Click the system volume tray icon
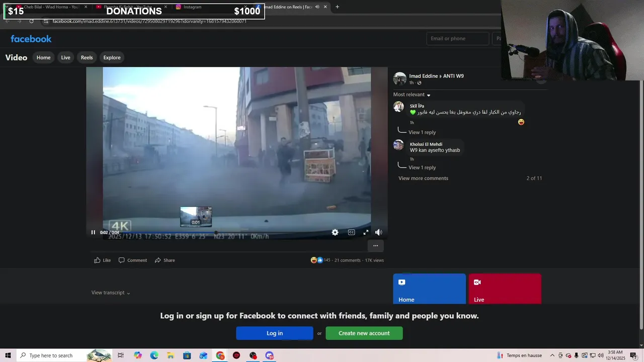The width and height of the screenshot is (644, 362). click(600, 355)
